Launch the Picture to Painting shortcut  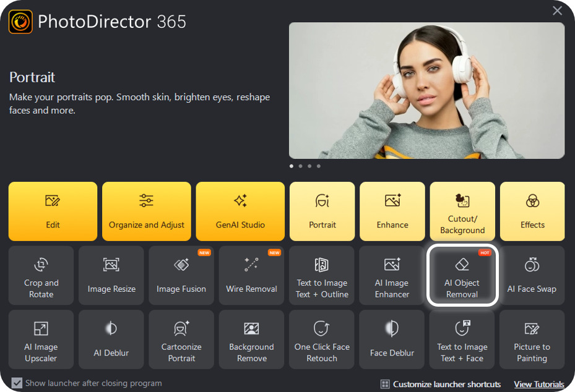(x=532, y=339)
